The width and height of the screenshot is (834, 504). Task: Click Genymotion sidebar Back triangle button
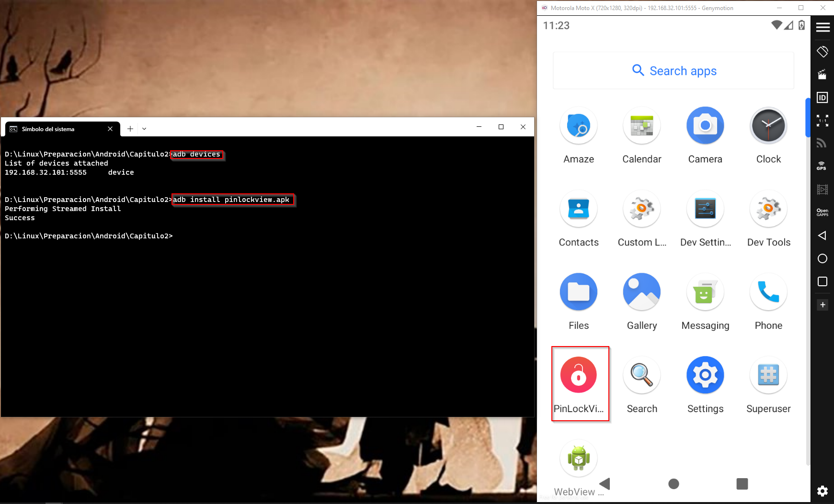coord(822,235)
